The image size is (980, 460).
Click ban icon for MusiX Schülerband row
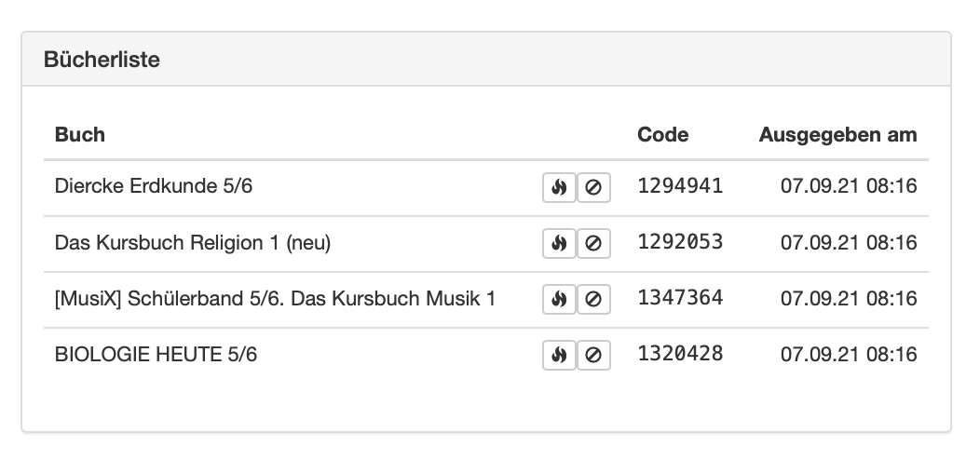pos(593,299)
